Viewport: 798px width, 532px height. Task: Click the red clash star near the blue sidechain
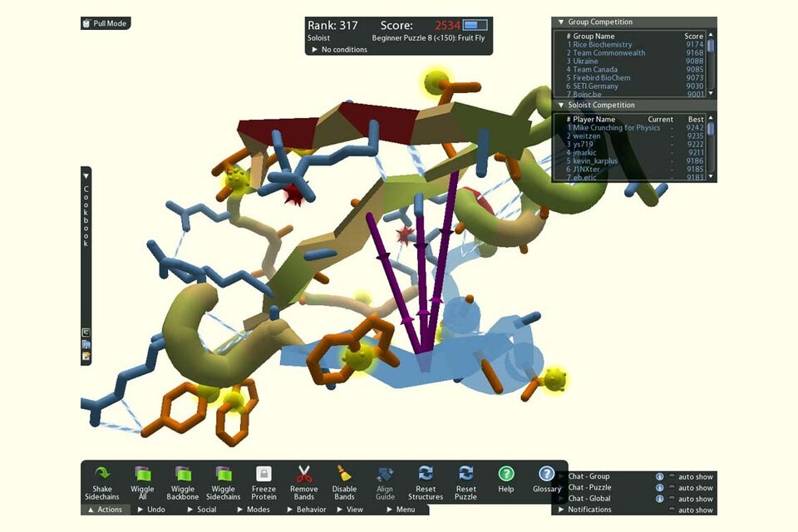(x=293, y=194)
